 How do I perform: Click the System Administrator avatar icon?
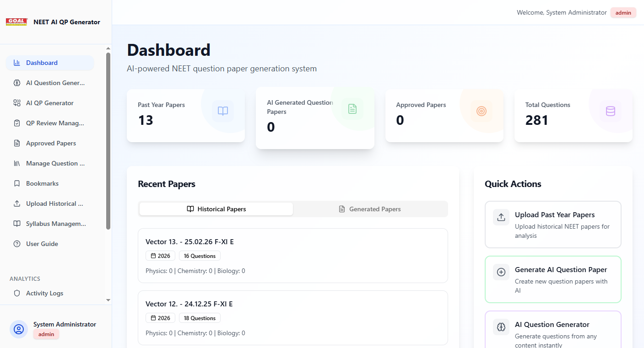(x=19, y=329)
